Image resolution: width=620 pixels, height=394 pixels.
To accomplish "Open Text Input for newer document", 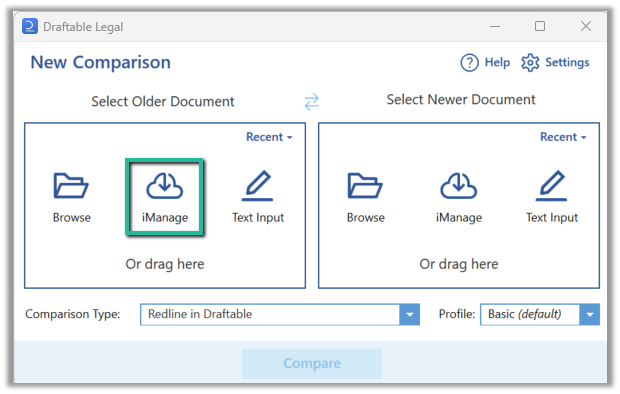I will pyautogui.click(x=552, y=197).
